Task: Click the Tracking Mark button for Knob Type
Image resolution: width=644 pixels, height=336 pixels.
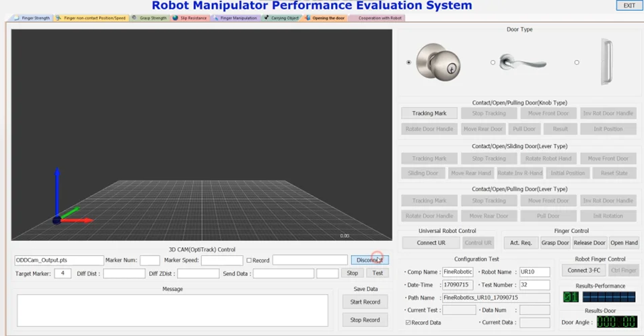Action: [x=429, y=113]
